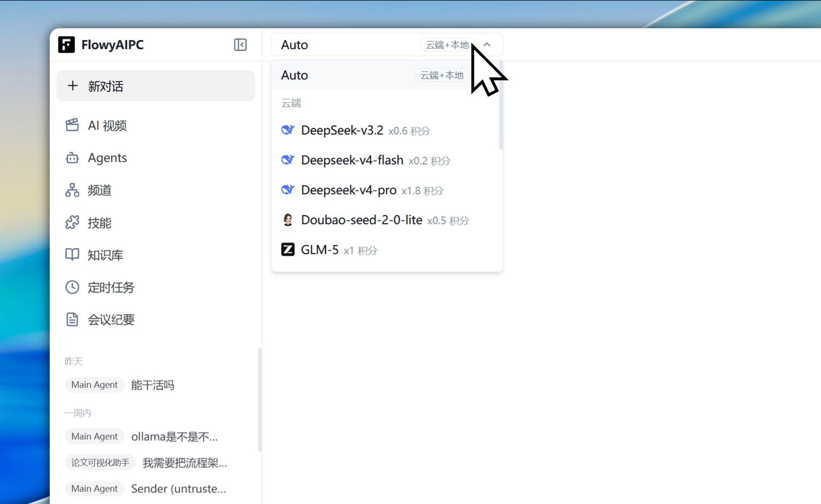Click the Deepseek-v4-flash whale icon
The image size is (821, 504).
(288, 160)
